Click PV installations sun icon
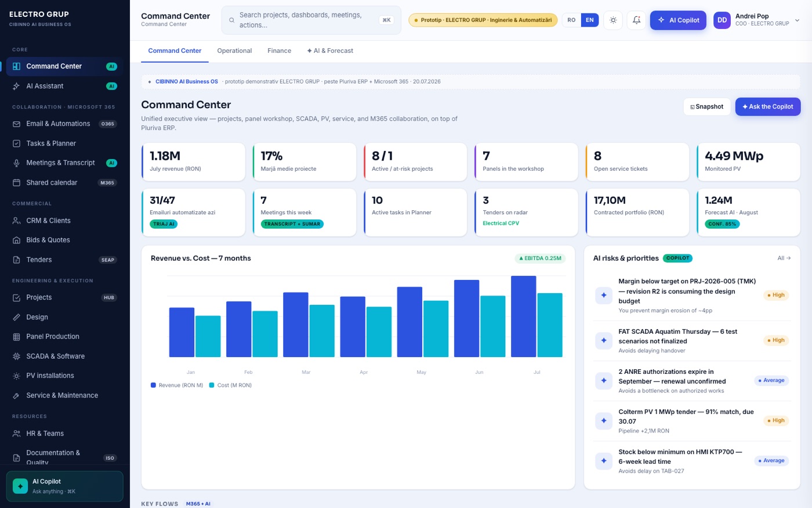The height and width of the screenshot is (508, 812). click(x=17, y=376)
